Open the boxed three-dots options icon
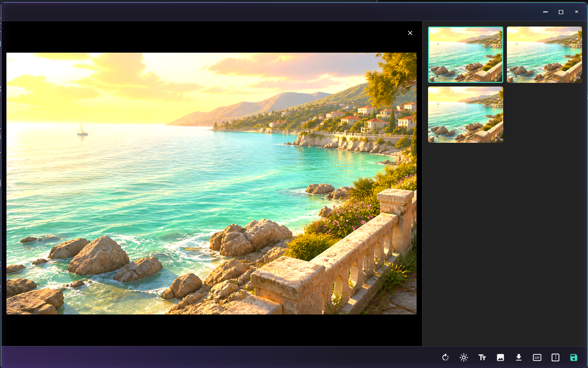588x368 pixels. coord(555,357)
